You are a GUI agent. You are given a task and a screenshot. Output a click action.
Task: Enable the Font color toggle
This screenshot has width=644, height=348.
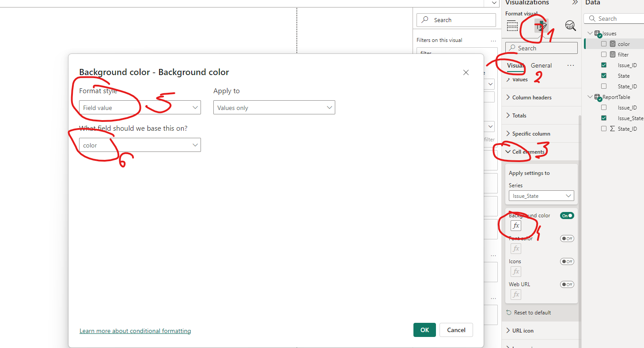(x=567, y=238)
